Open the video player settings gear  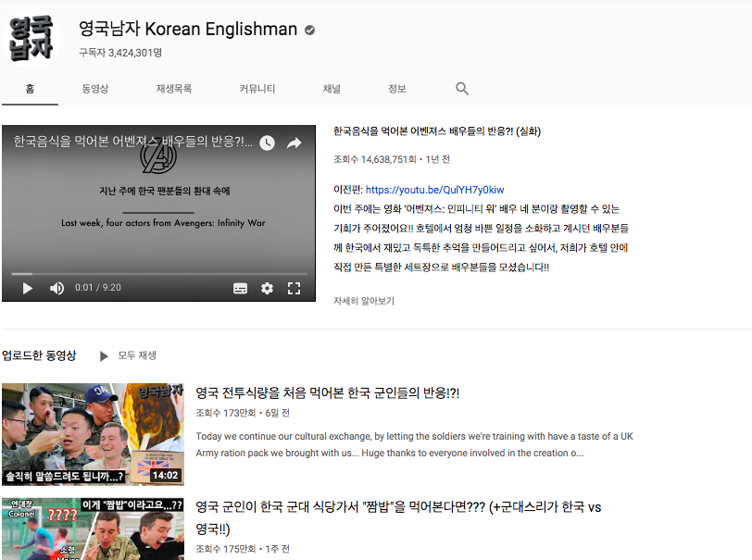(x=268, y=288)
